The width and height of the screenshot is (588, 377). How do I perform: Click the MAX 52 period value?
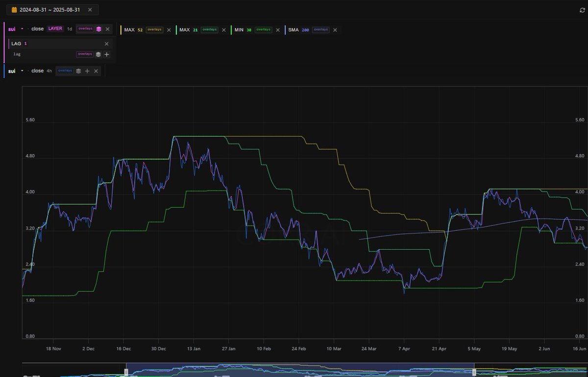140,30
